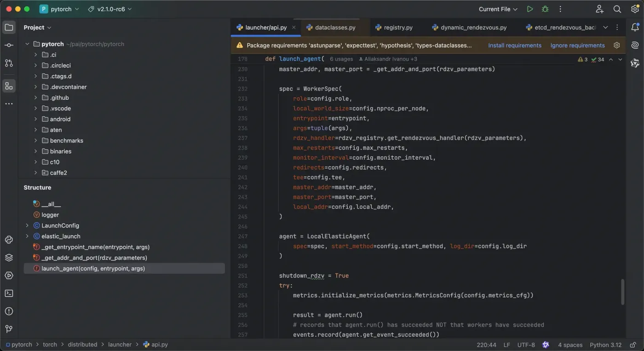
Task: Show more tool windows ellipsis icon
Action: point(9,104)
